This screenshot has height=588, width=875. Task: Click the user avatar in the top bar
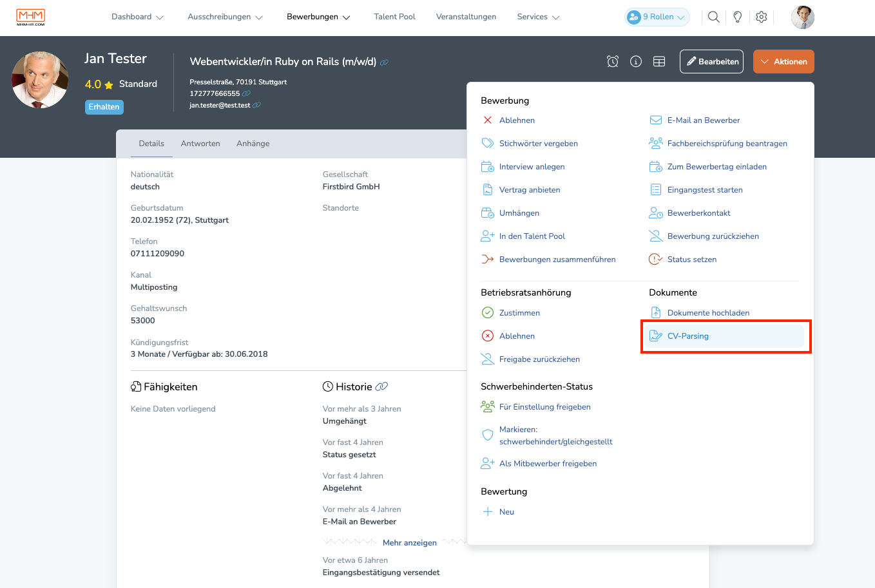pyautogui.click(x=803, y=17)
